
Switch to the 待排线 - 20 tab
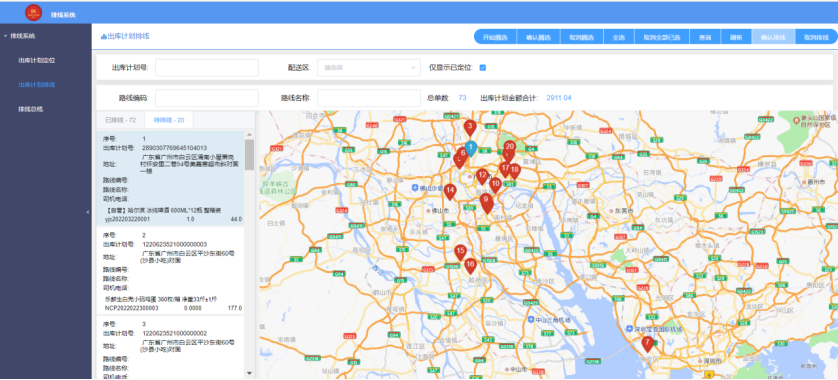pos(169,120)
